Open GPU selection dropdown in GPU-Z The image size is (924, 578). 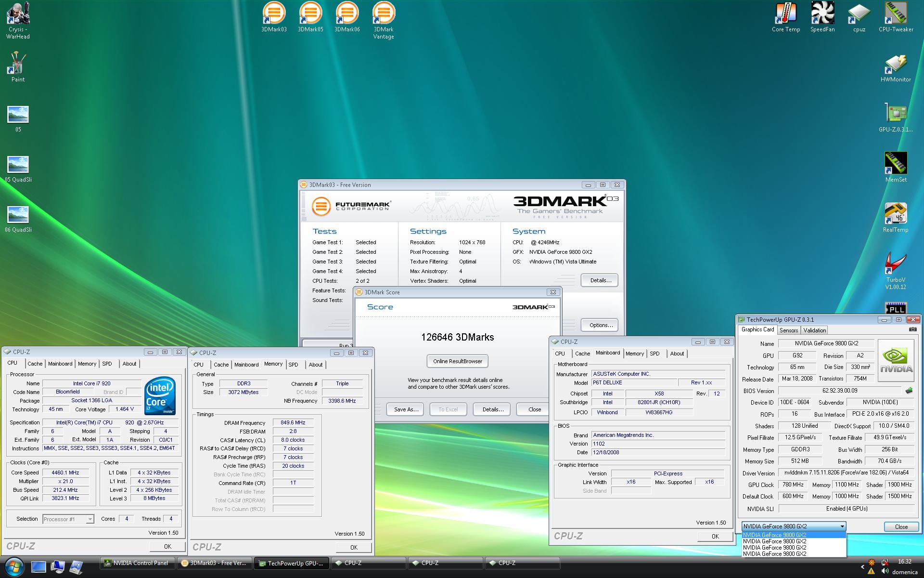(x=794, y=526)
